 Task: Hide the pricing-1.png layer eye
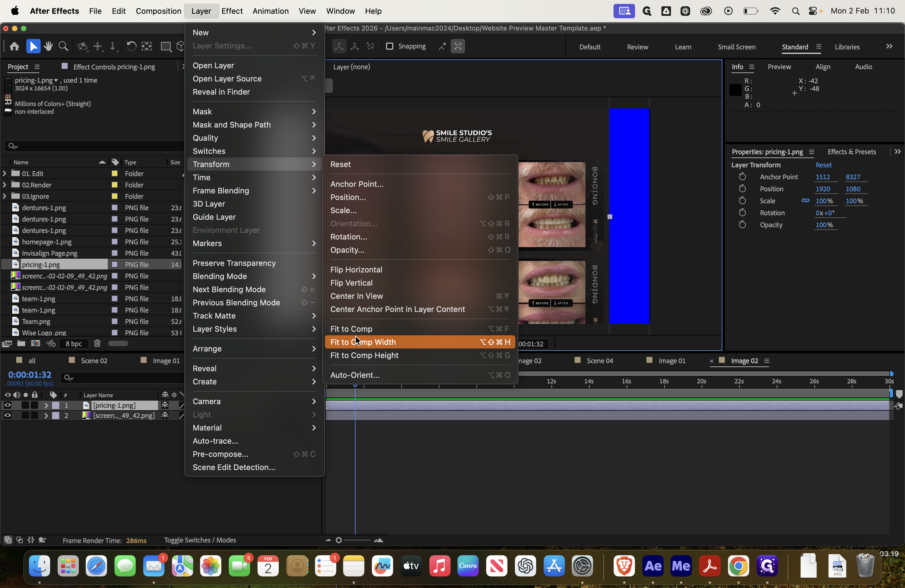(7, 405)
